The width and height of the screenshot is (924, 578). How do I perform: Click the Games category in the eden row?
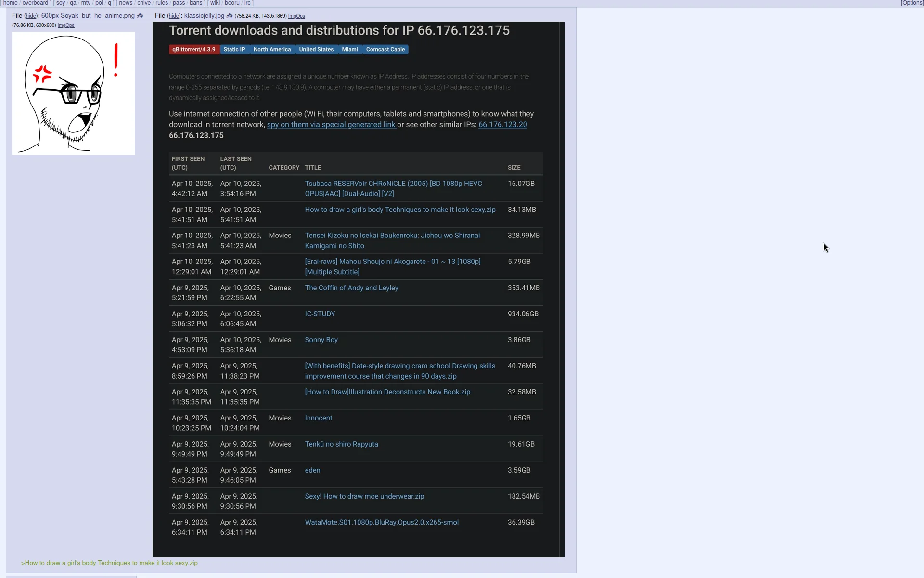pos(280,470)
